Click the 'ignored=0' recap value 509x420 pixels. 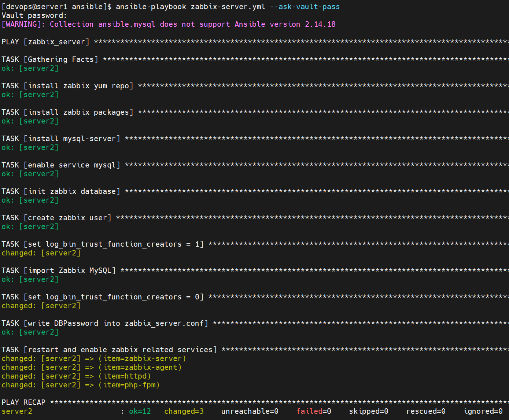483,411
